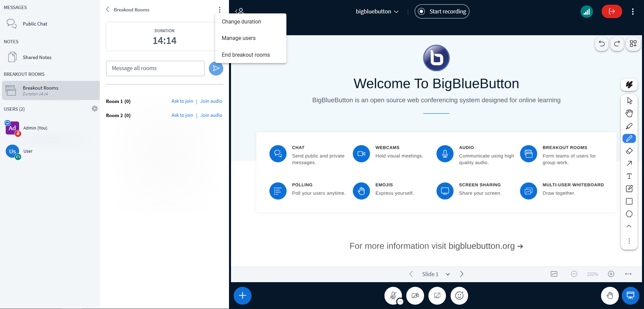Screen dimensions: 644x309
Task: Ask to join Room 1
Action: [x=182, y=101]
